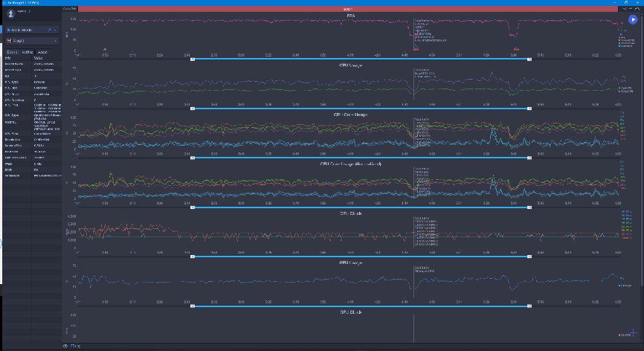Switch to the About tab
Viewport: 644px width, 351px height.
click(42, 52)
